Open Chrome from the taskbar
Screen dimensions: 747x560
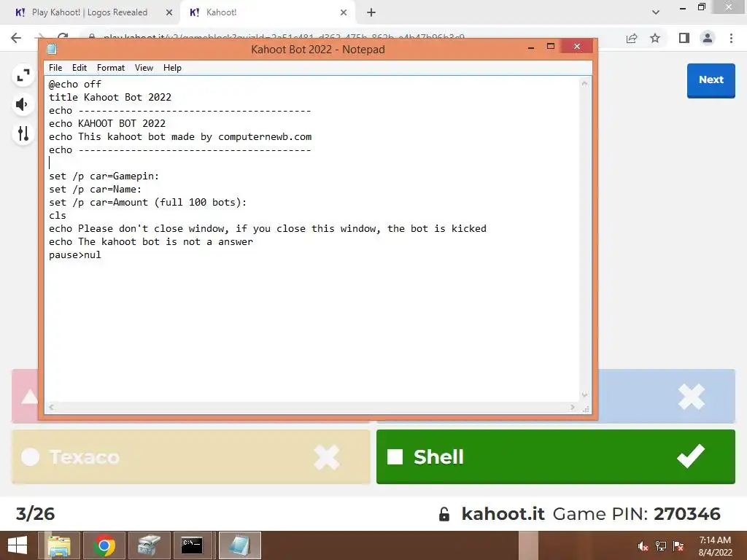(104, 545)
